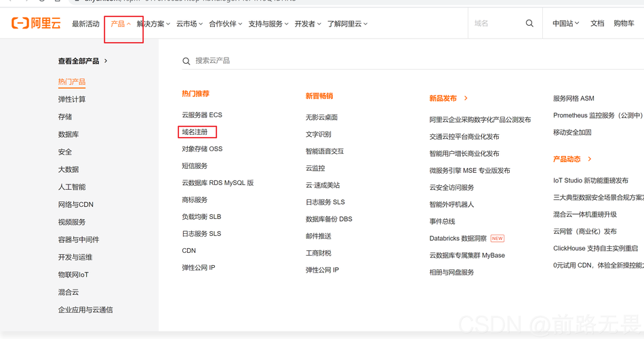Screen dimensions: 644x339
Task: Open 无影云桌面 product link
Action: point(321,117)
